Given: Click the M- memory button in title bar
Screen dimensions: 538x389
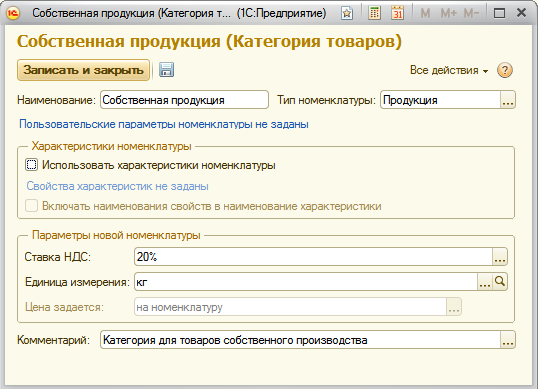Looking at the screenshot, I should coord(471,13).
